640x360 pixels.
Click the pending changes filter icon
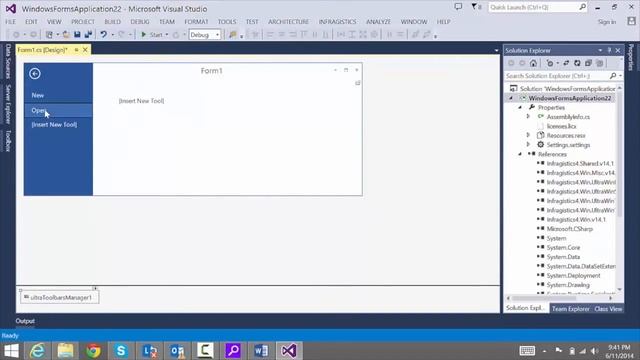click(550, 63)
